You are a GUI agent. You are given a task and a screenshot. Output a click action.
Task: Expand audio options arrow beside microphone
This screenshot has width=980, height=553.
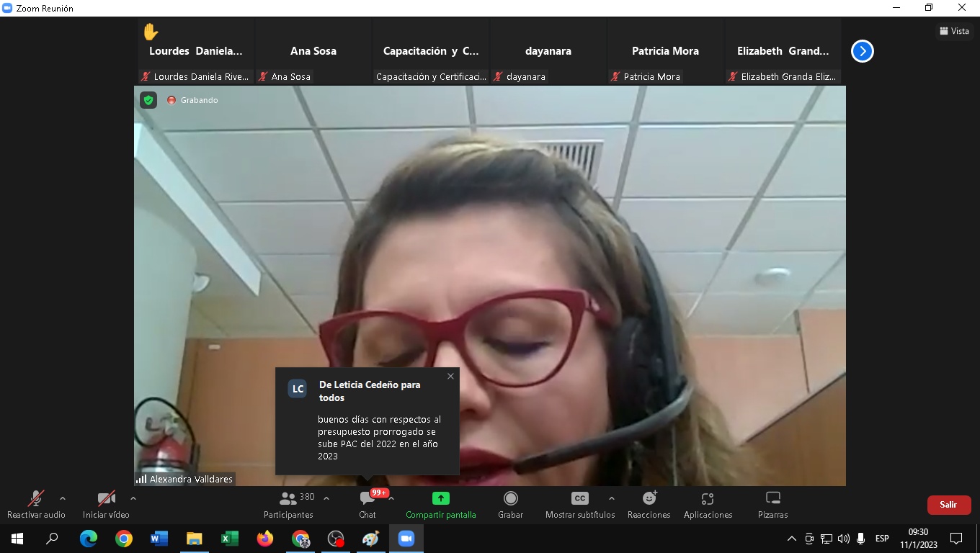click(x=63, y=498)
